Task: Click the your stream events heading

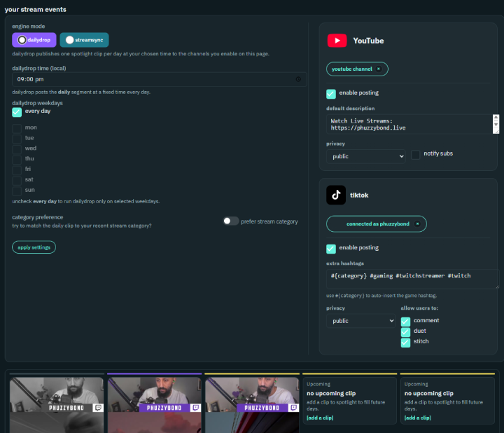Action: pyautogui.click(x=36, y=9)
